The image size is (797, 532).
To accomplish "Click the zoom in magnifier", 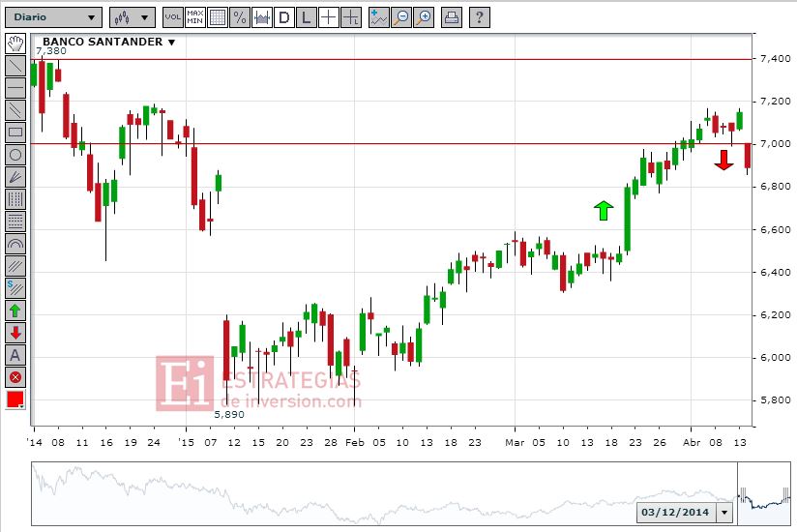I will click(424, 17).
